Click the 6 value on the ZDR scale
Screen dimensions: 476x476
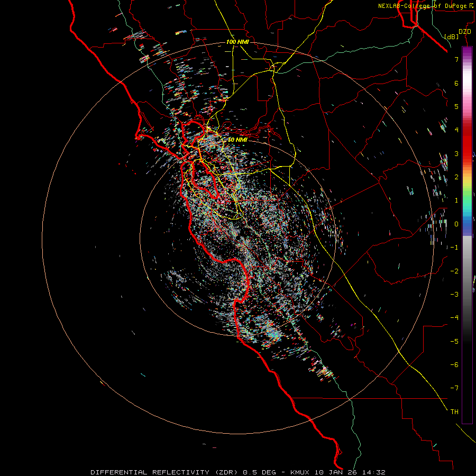tap(456, 83)
